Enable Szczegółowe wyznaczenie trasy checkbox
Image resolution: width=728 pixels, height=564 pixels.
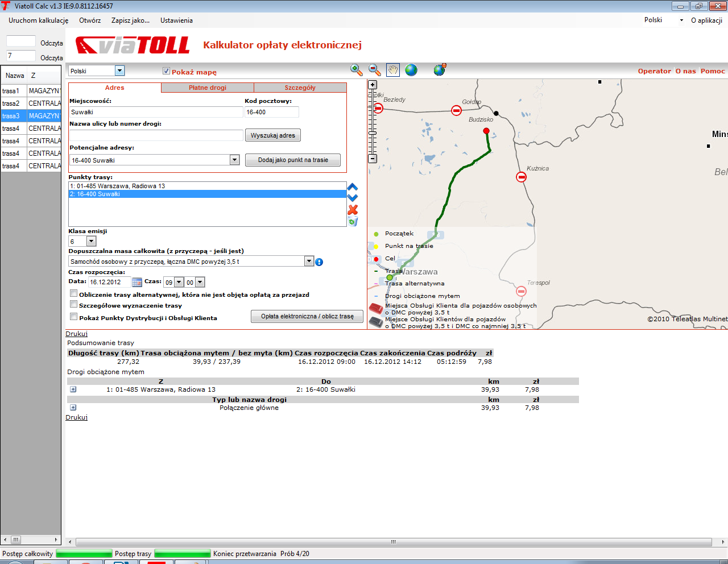(73, 305)
